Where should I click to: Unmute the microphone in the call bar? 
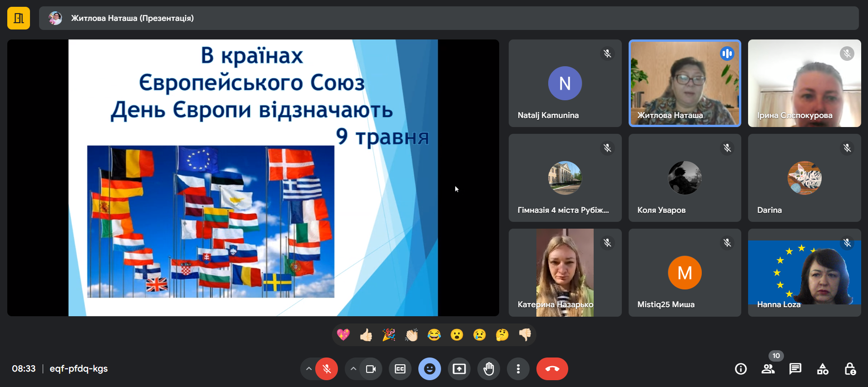(x=327, y=369)
